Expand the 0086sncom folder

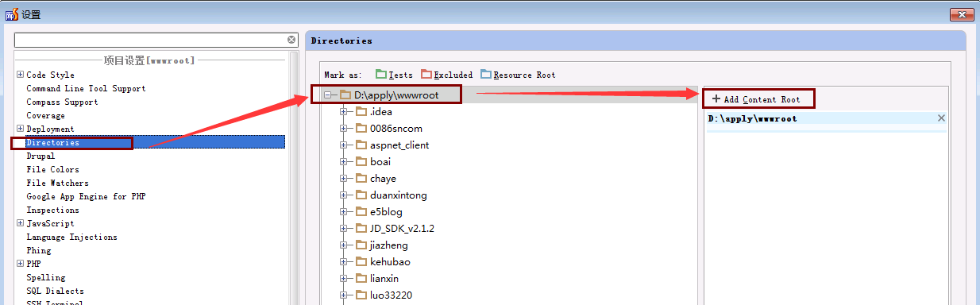pos(344,129)
